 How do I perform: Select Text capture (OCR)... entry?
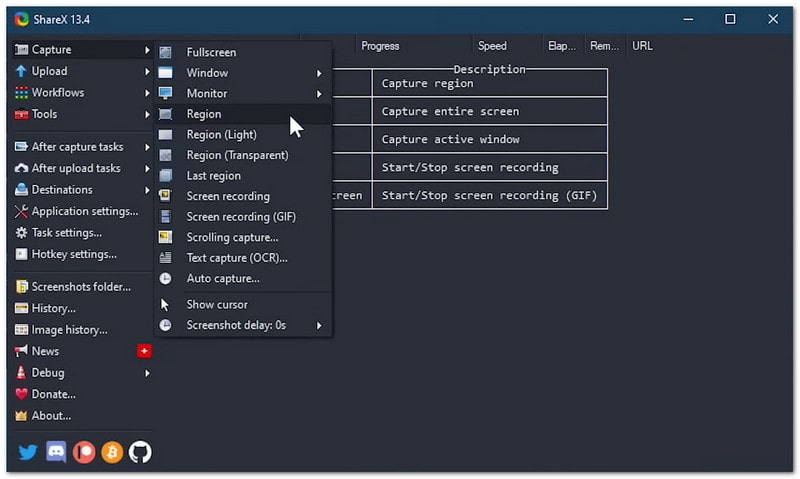coord(243,258)
